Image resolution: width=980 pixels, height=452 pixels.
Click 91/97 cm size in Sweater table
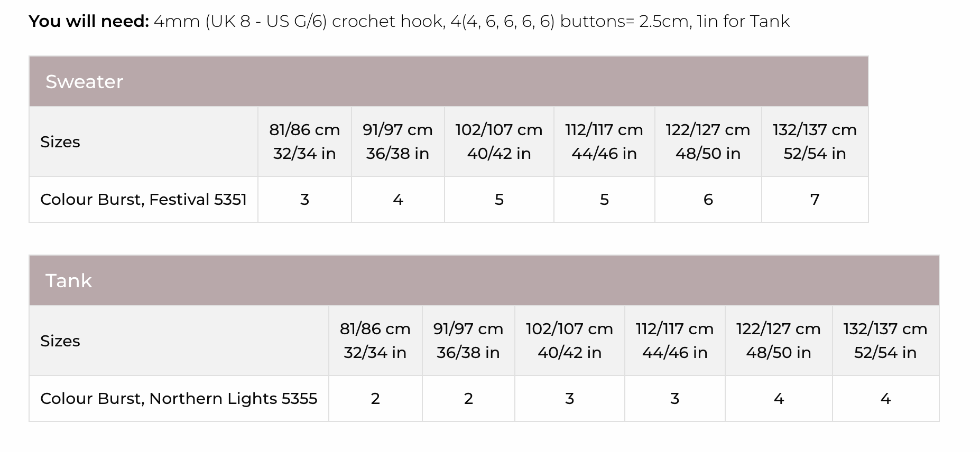click(397, 142)
